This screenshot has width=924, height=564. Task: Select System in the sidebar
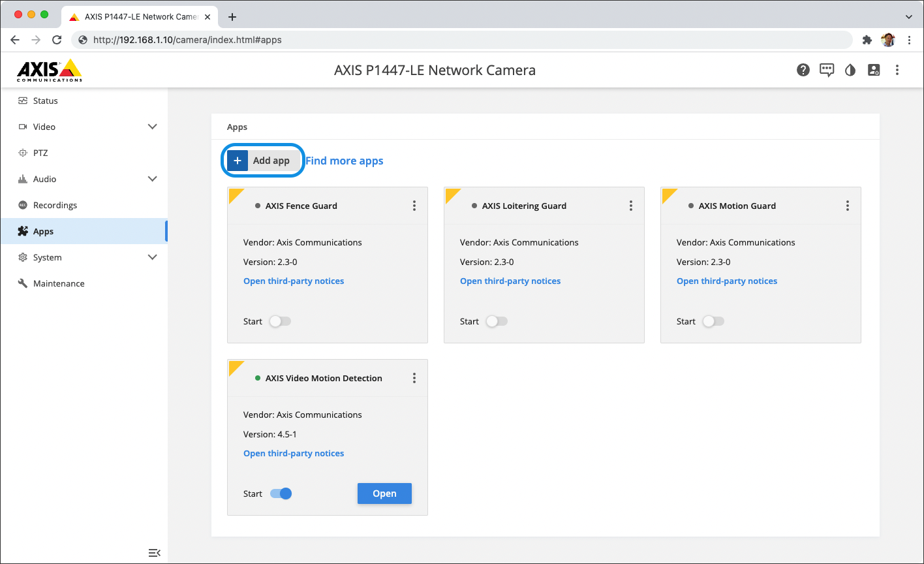(84, 257)
